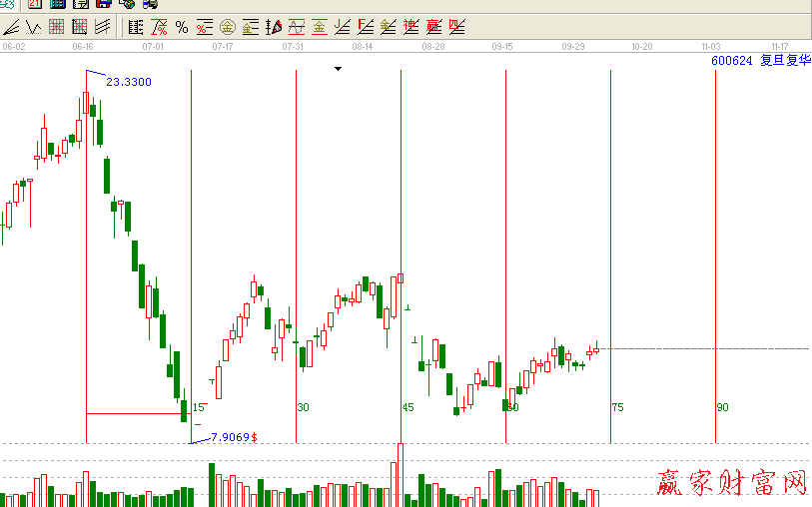Screen dimensions: 812x507
Task: Click the stock code 600624 label
Action: pos(731,61)
